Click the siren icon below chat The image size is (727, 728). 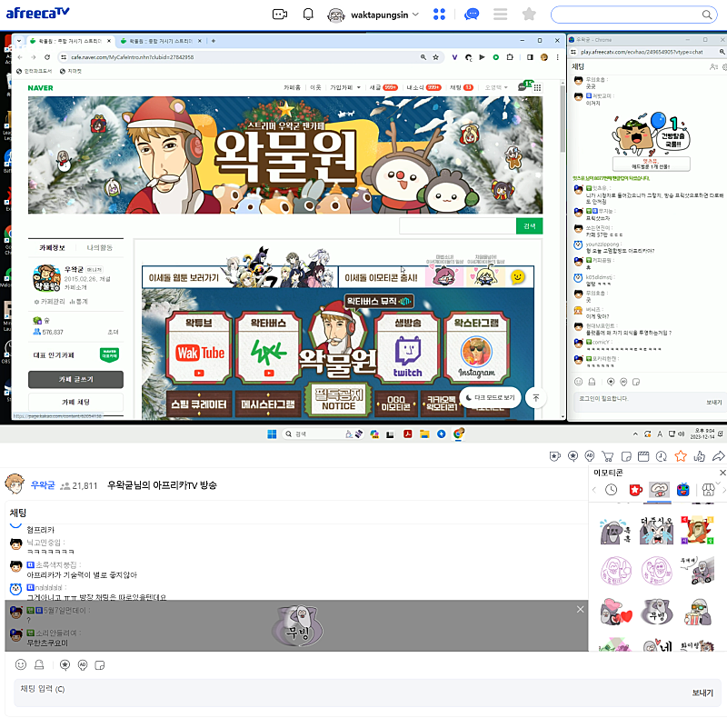coord(39,665)
